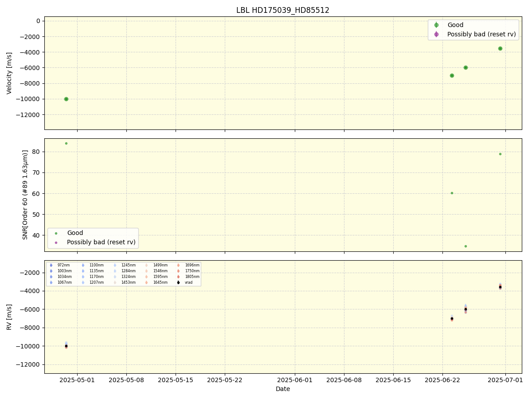Viewport: 532px width, 399px height.
Task: Click the 'Velocity [m/s]' y-axis label
Action: pyautogui.click(x=9, y=73)
